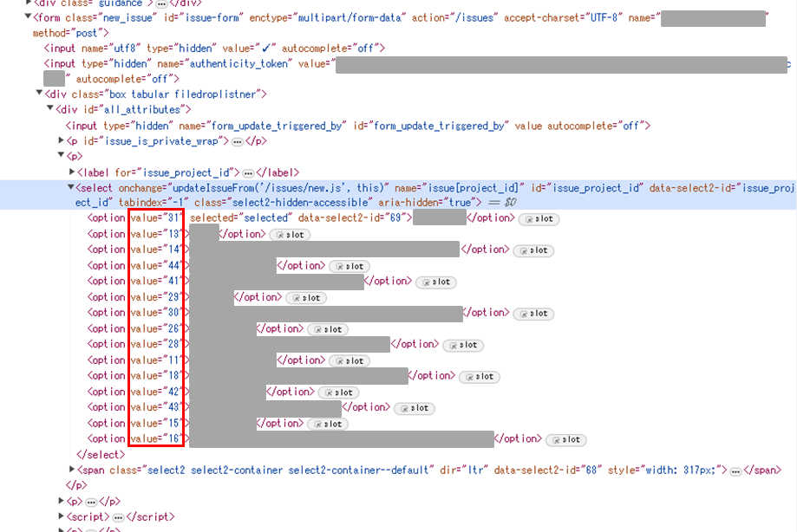
Task: Open ellipsis of the script element
Action: (118, 518)
